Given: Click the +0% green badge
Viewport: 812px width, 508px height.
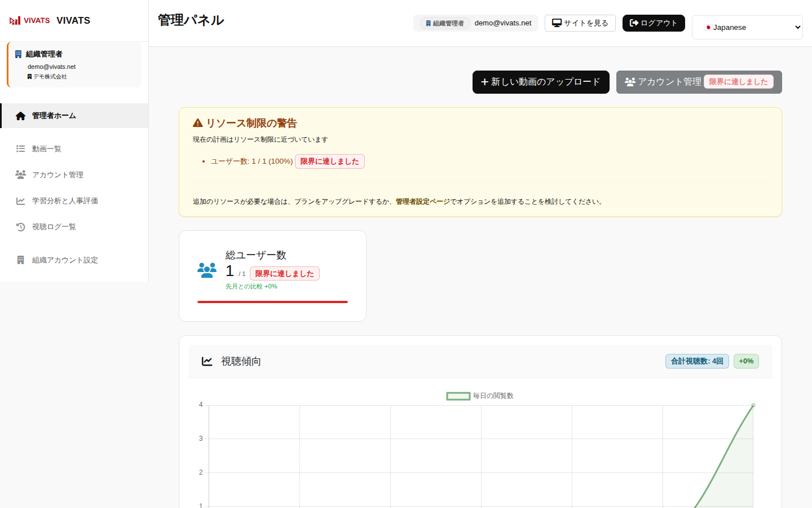Looking at the screenshot, I should click(x=746, y=361).
